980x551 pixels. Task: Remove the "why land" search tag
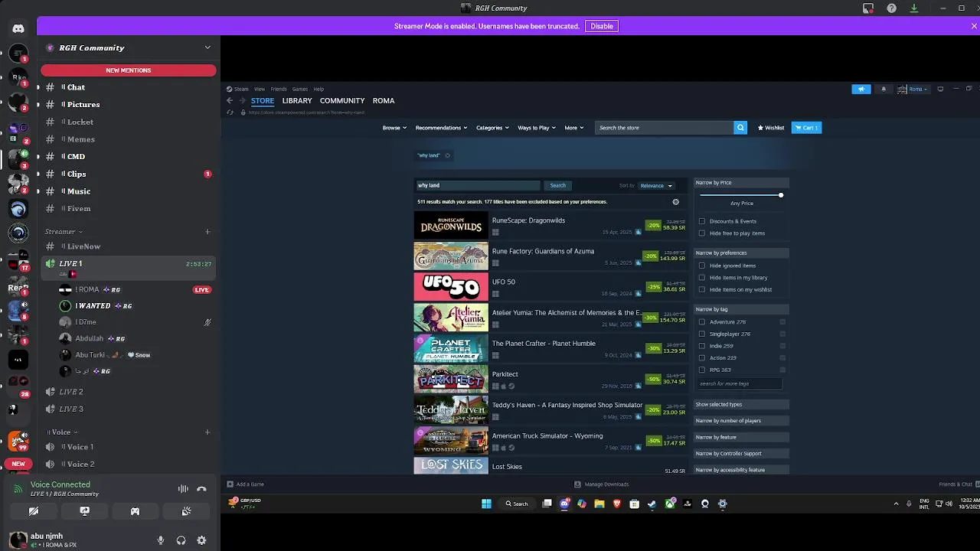(x=448, y=155)
